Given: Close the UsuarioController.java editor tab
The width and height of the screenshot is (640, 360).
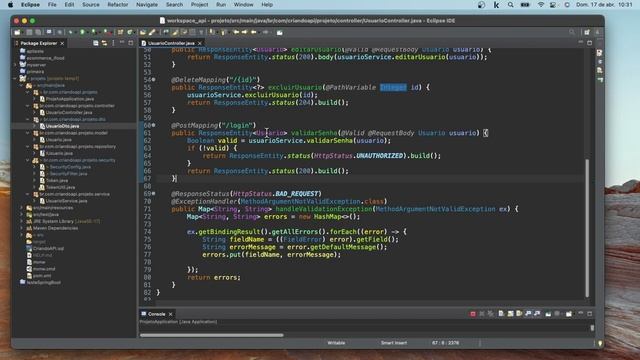Looking at the screenshot, I should [x=200, y=43].
